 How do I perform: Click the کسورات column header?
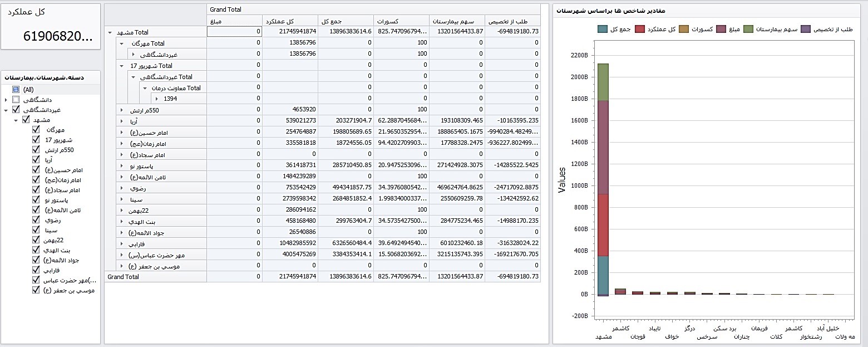click(x=401, y=21)
